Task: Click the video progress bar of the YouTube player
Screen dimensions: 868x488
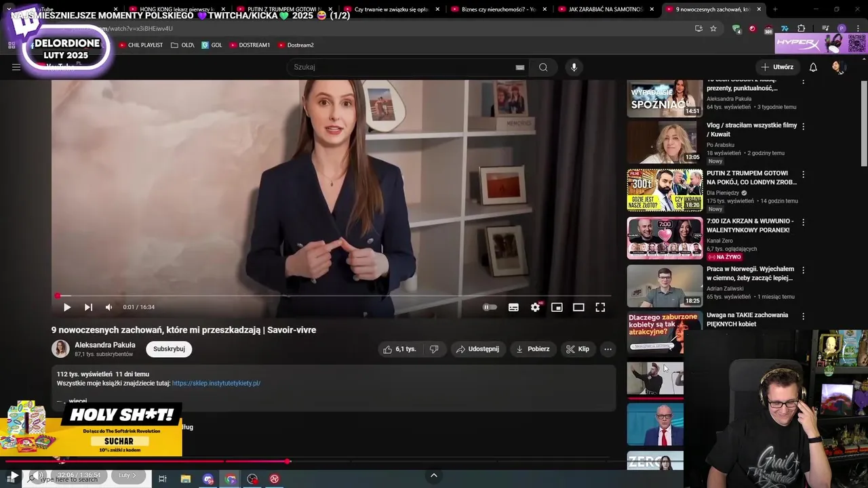Action: point(334,296)
